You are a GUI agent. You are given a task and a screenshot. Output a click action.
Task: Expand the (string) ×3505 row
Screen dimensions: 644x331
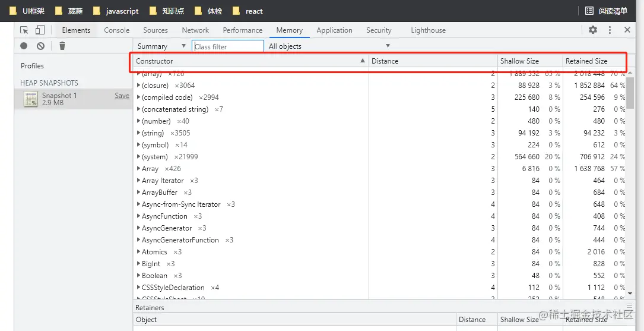138,133
